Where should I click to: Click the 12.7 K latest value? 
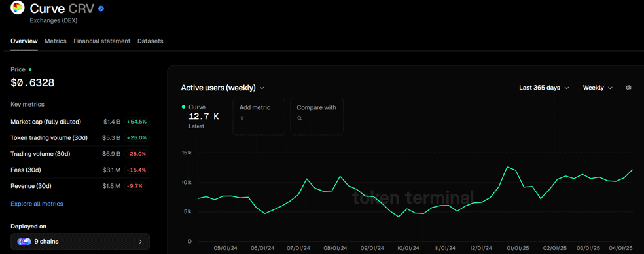pos(204,117)
